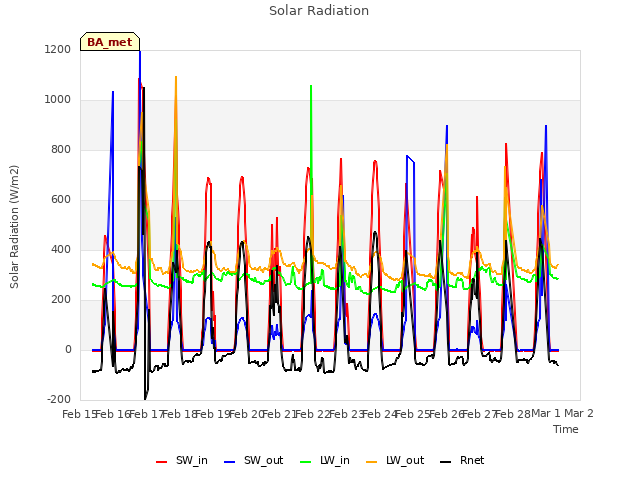The height and width of the screenshot is (480, 640).
Task: Toggle the SW_out legend entry
Action: 253,461
